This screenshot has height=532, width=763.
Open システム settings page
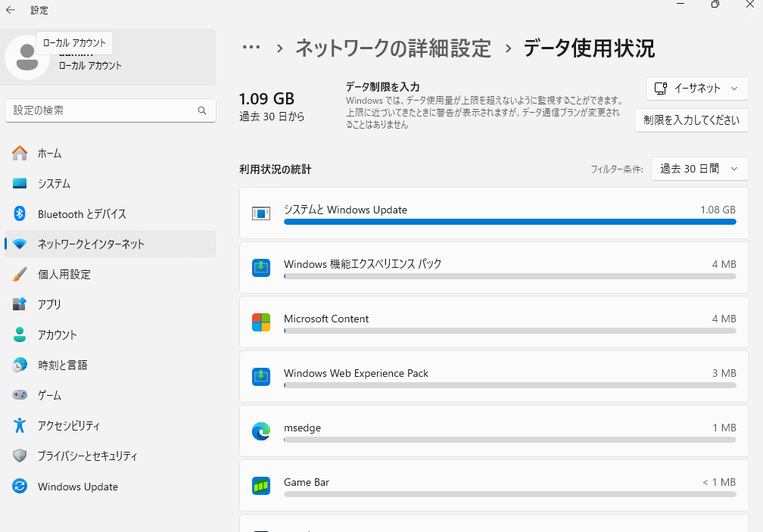click(x=110, y=183)
